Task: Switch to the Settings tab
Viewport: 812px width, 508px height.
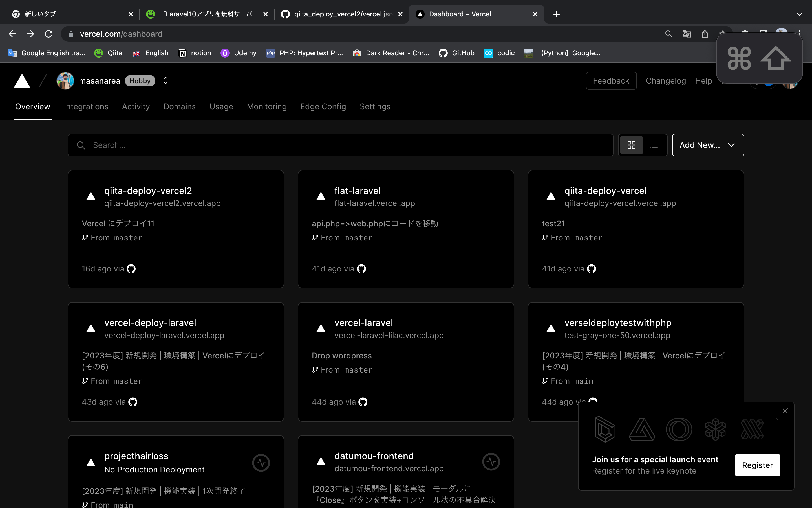Action: pyautogui.click(x=375, y=106)
